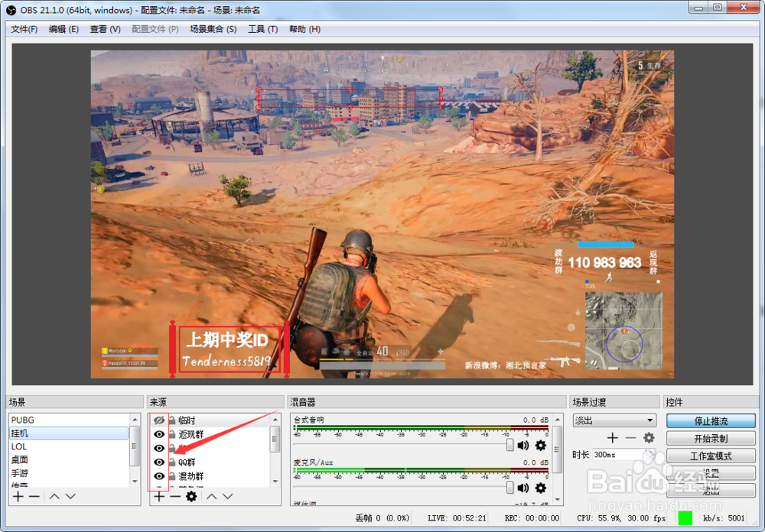The width and height of the screenshot is (765, 532).
Task: Open source properties gear in the 来源 toolbar
Action: 191,496
